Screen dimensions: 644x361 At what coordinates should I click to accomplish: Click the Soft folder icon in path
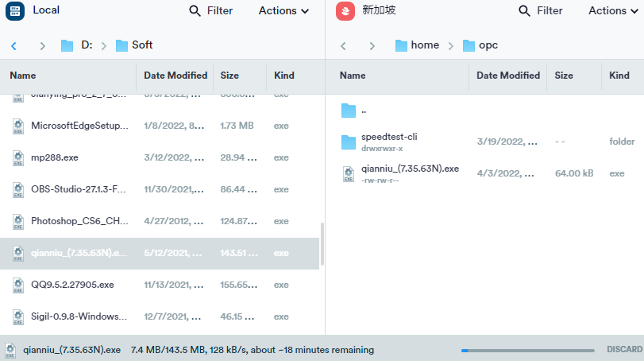point(121,45)
